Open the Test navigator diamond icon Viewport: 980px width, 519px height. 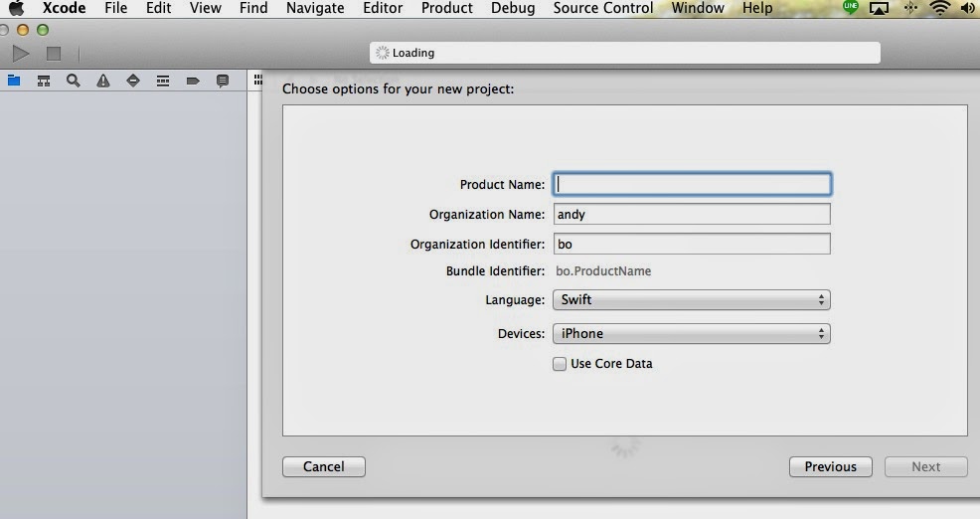pos(133,82)
